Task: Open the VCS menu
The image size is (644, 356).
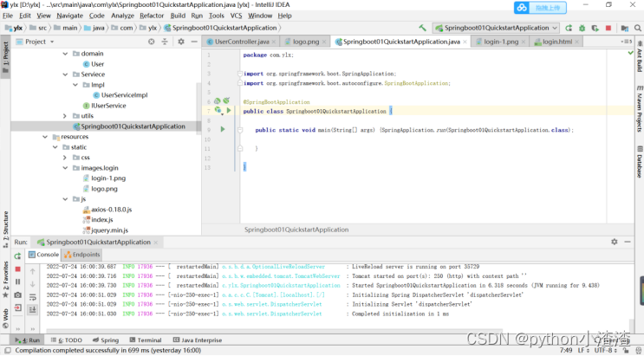Action: pyautogui.click(x=236, y=16)
